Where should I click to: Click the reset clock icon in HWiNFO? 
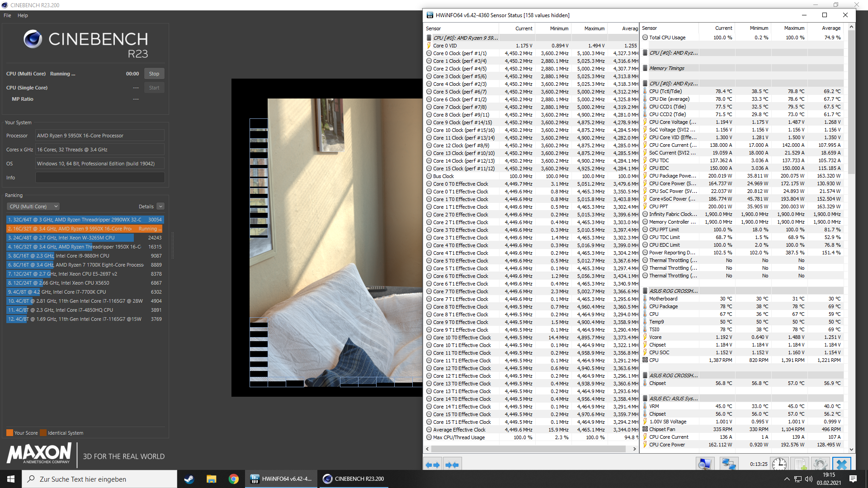pyautogui.click(x=779, y=464)
